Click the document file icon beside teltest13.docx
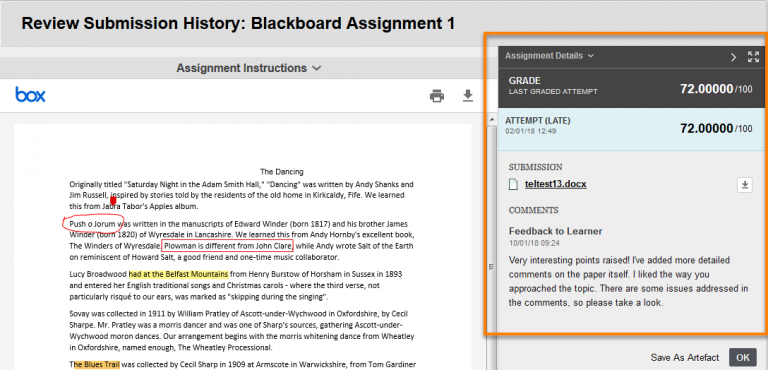Viewport: 768px width, 370px height. 513,185
